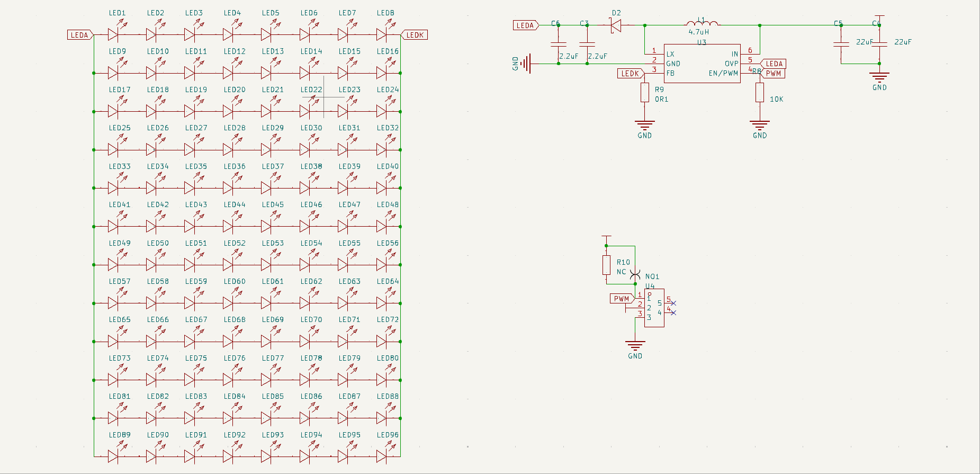The height and width of the screenshot is (474, 980).
Task: Select the R10 NC resistor
Action: 606,265
